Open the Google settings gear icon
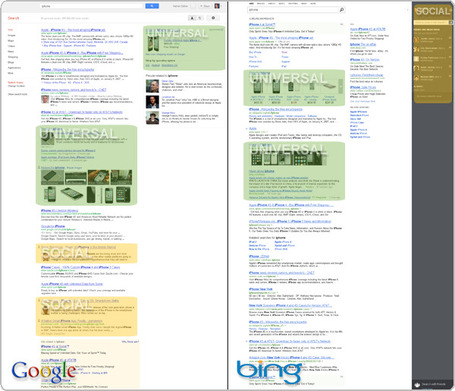This screenshot has height=391, width=455. [x=213, y=18]
